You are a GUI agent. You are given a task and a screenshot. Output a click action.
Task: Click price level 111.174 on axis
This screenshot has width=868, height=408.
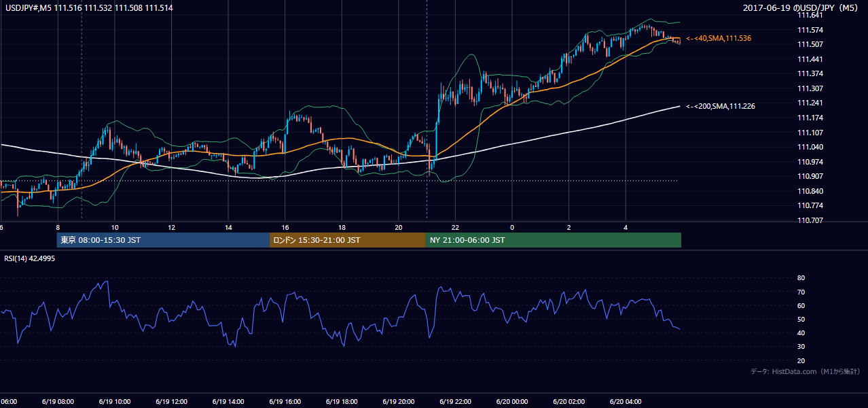(x=810, y=118)
